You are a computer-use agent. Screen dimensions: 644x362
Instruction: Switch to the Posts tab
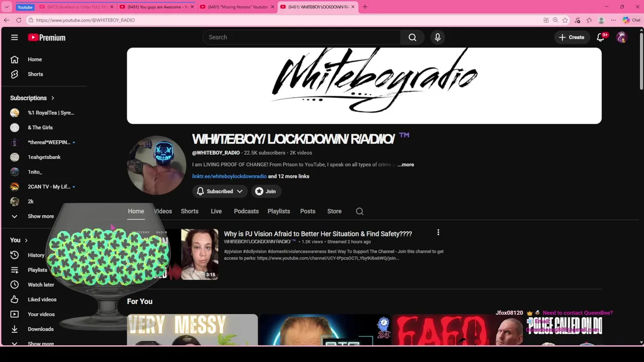click(x=308, y=211)
